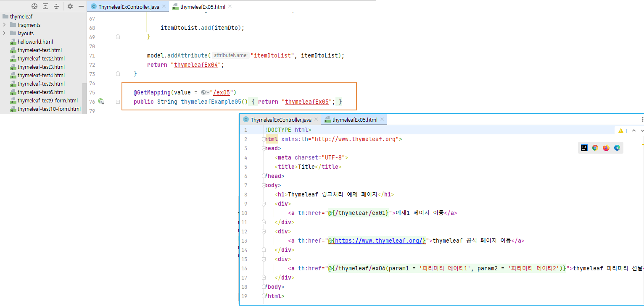Open the file in Edge preview
The width and height of the screenshot is (644, 306).
click(x=617, y=148)
